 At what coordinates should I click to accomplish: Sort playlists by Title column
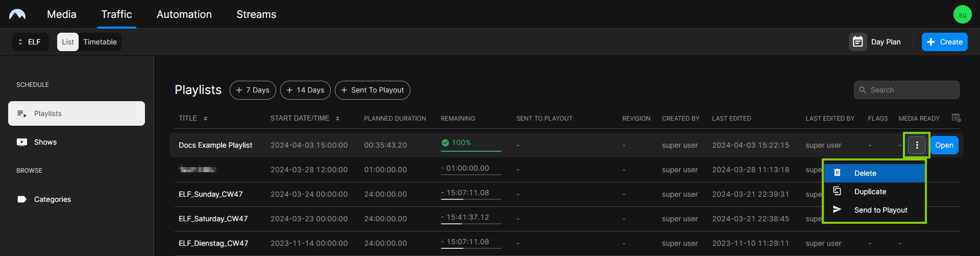pyautogui.click(x=205, y=119)
